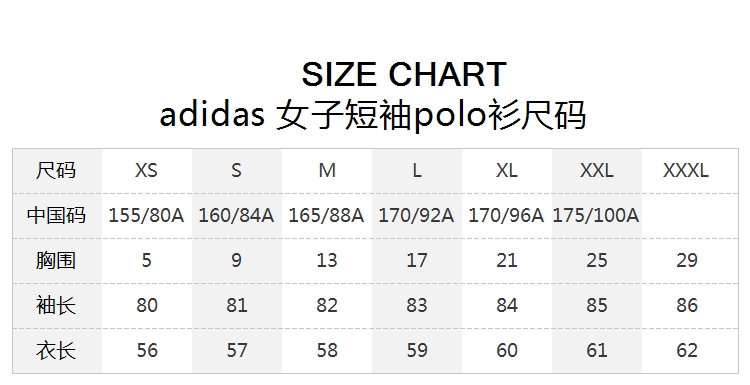Select the 155/80A China size cell
This screenshot has height=385, width=750.
146,215
